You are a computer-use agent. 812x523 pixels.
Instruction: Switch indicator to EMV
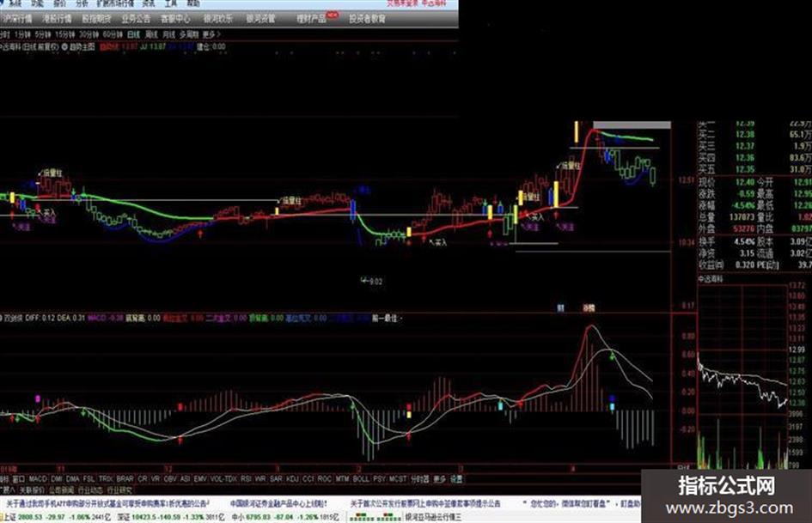coord(200,479)
